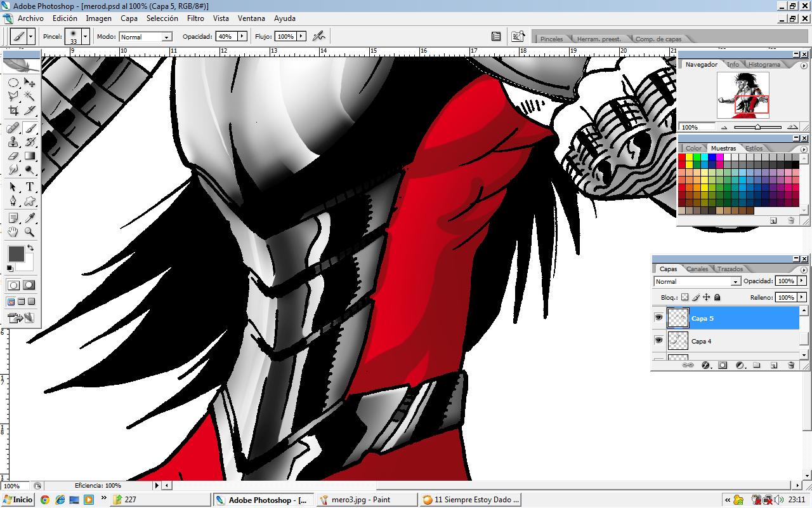The width and height of the screenshot is (812, 508).
Task: Create new adjustment layer icon
Action: click(x=740, y=365)
